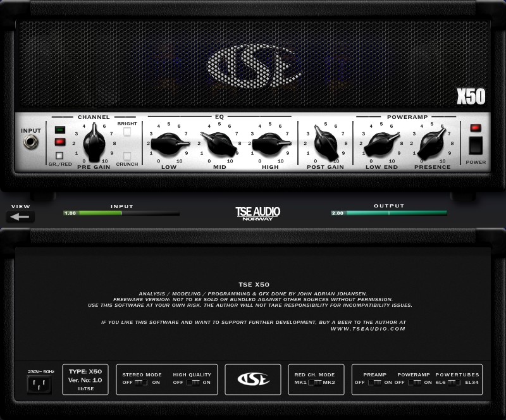506x420 pixels.
Task: Click the Post Gain knob
Action: coord(325,143)
